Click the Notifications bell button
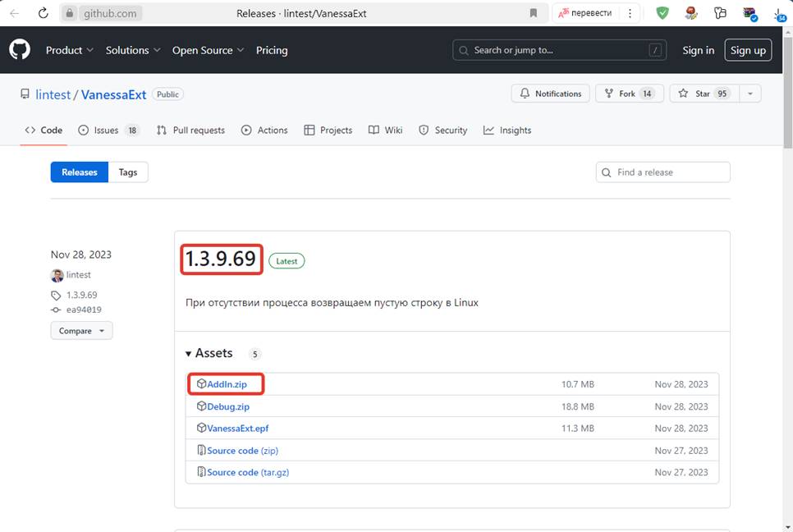 551,94
